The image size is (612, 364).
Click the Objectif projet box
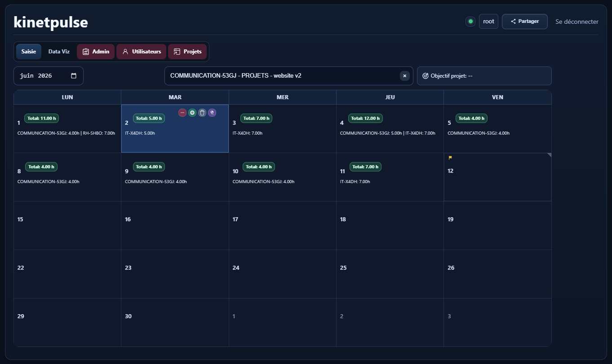click(484, 76)
